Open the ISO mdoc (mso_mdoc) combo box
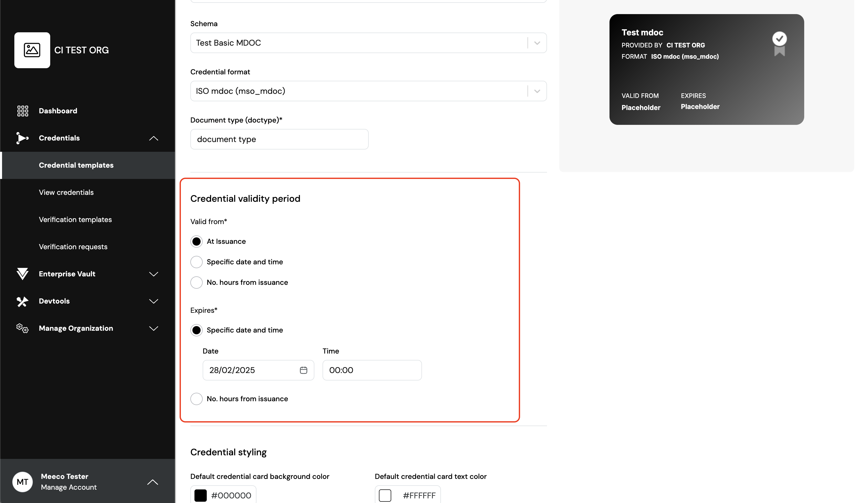 [368, 91]
